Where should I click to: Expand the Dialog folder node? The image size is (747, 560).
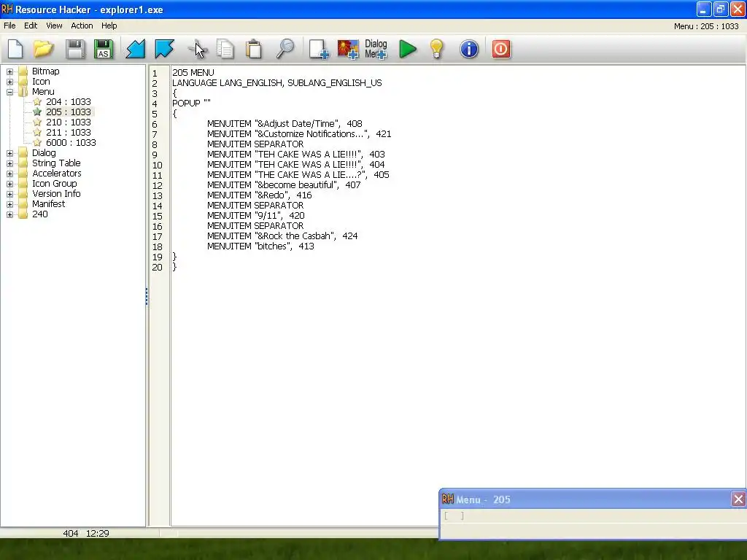pos(9,153)
